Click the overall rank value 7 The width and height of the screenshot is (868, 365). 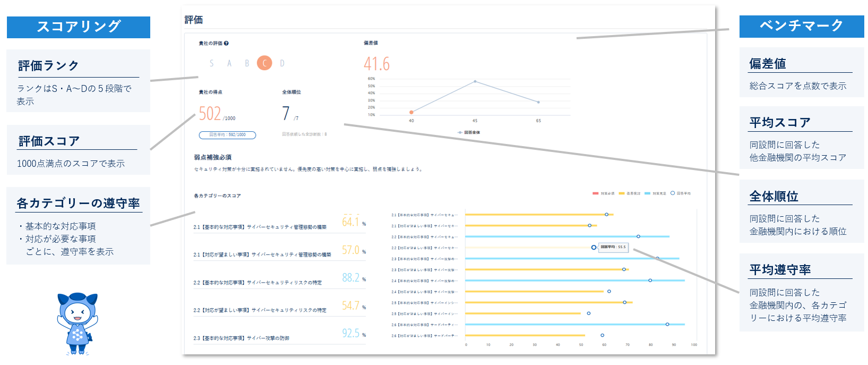point(286,114)
